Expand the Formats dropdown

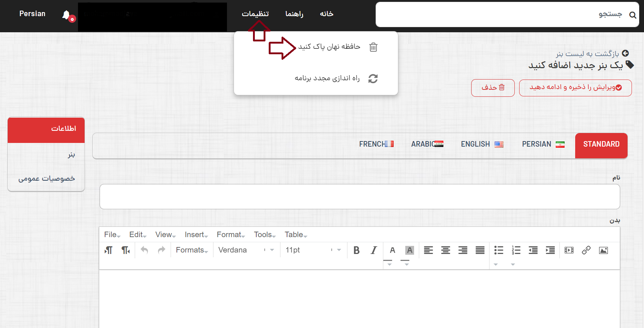pyautogui.click(x=192, y=250)
